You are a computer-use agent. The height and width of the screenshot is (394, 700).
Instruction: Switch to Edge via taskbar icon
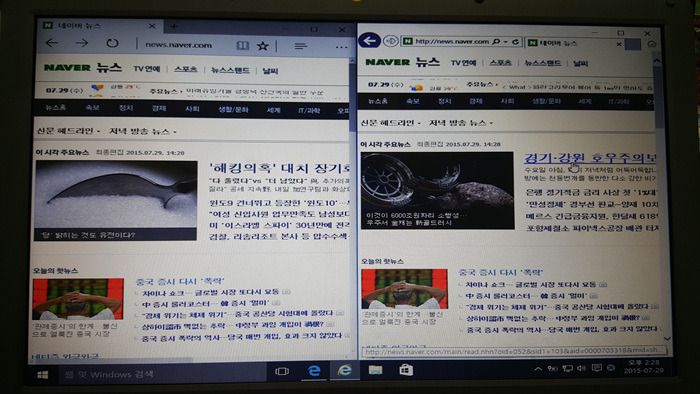point(314,370)
